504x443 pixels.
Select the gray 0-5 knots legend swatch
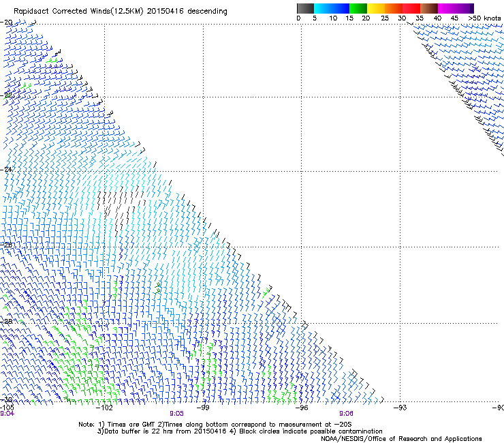click(305, 8)
